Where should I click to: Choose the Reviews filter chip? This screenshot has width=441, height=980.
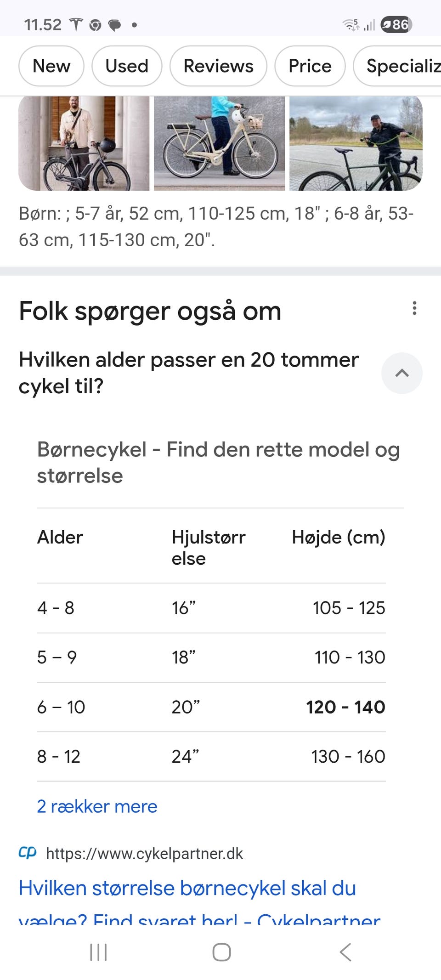pos(218,66)
